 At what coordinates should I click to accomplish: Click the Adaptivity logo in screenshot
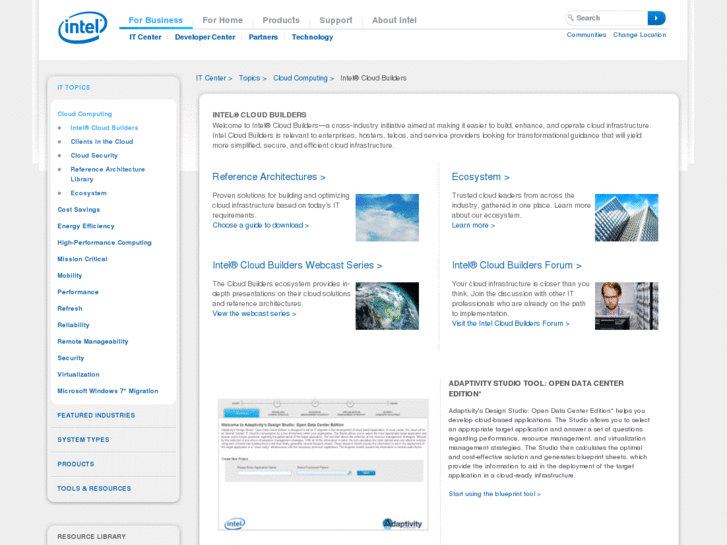pyautogui.click(x=402, y=524)
